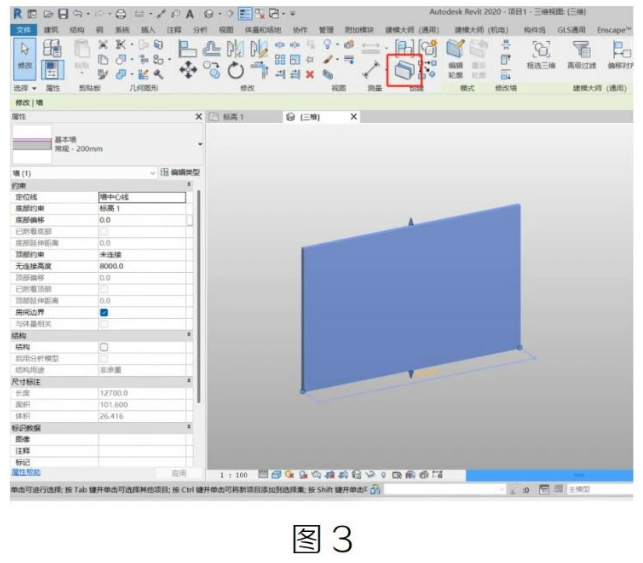Click the Aligned Dimension measure icon

point(371,70)
